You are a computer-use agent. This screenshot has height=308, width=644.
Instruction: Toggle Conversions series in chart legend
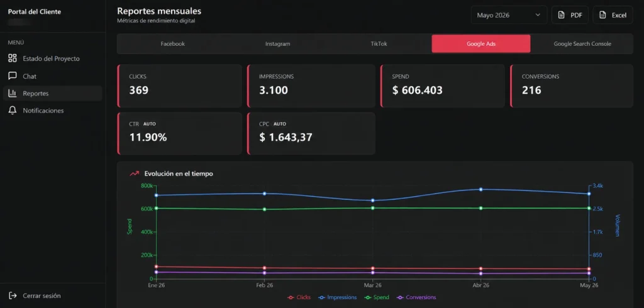tap(416, 297)
